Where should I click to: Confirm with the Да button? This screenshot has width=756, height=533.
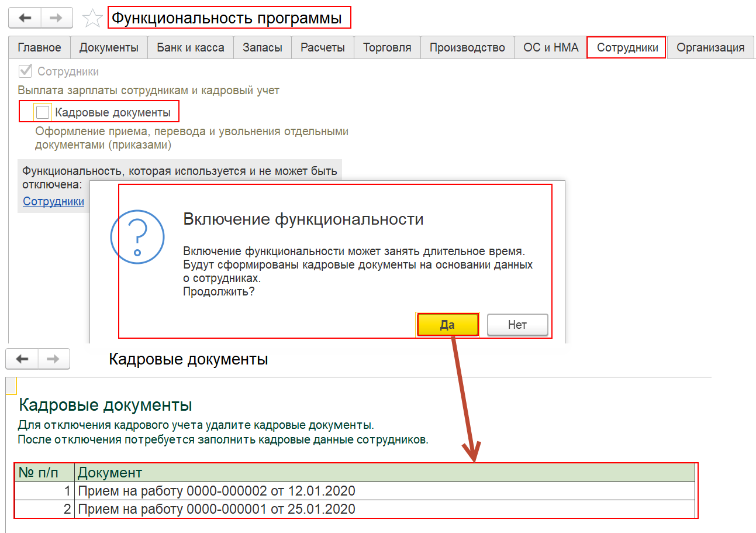click(447, 325)
